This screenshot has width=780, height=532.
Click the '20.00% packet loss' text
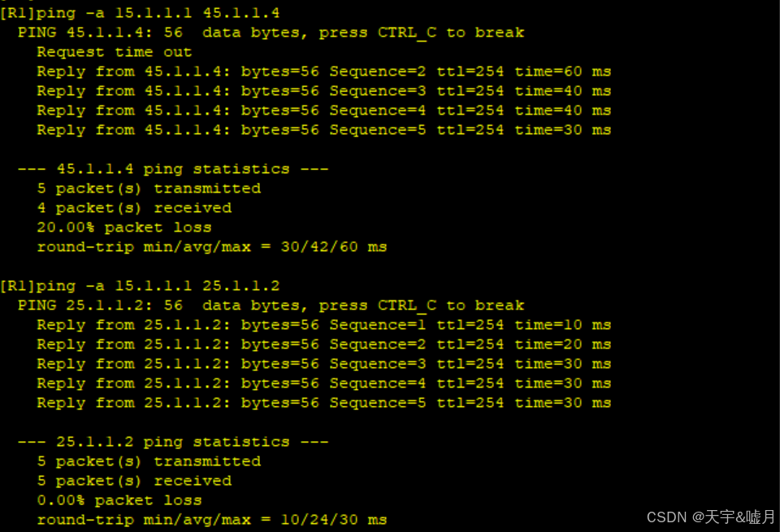pyautogui.click(x=124, y=227)
